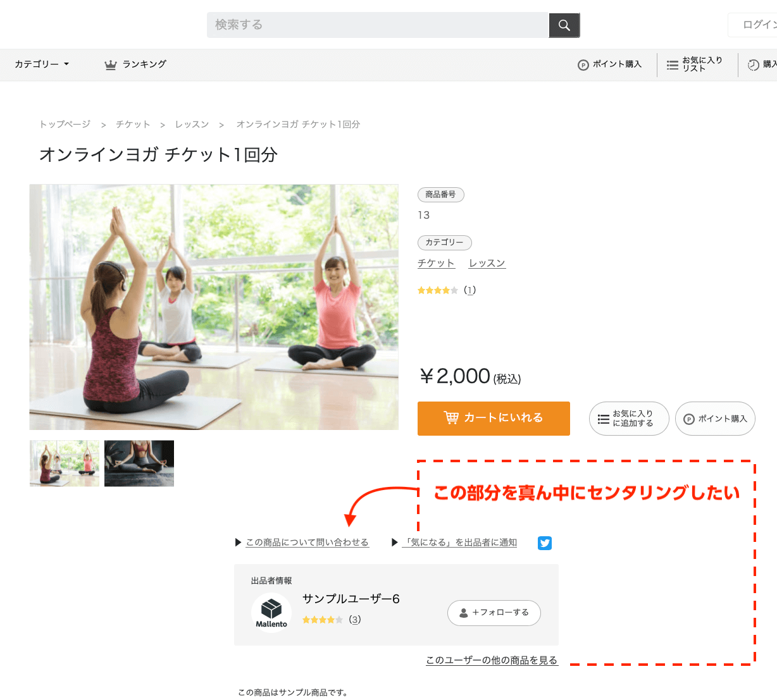The image size is (777, 700).
Task: Select the レッスン category link
Action: pos(487,263)
